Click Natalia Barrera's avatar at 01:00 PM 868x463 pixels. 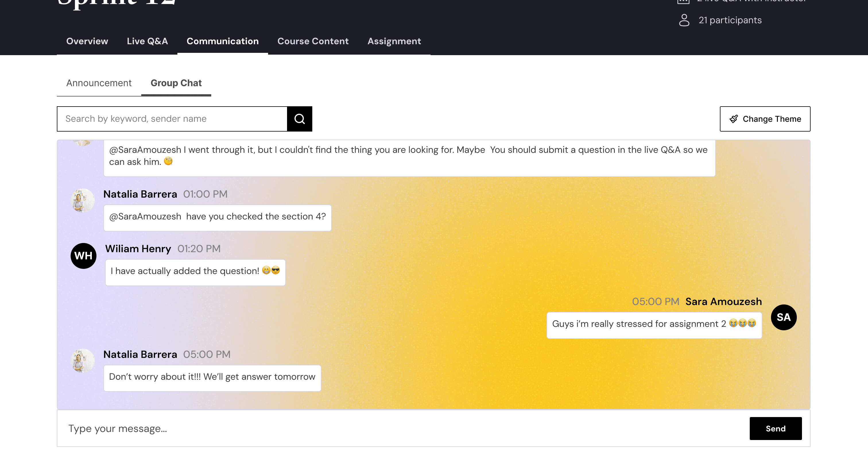click(x=83, y=200)
